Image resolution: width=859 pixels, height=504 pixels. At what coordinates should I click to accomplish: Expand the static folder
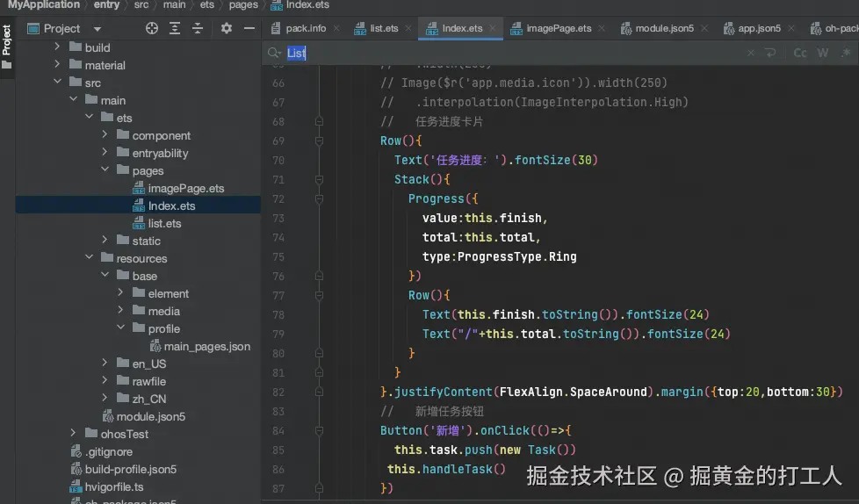click(105, 240)
